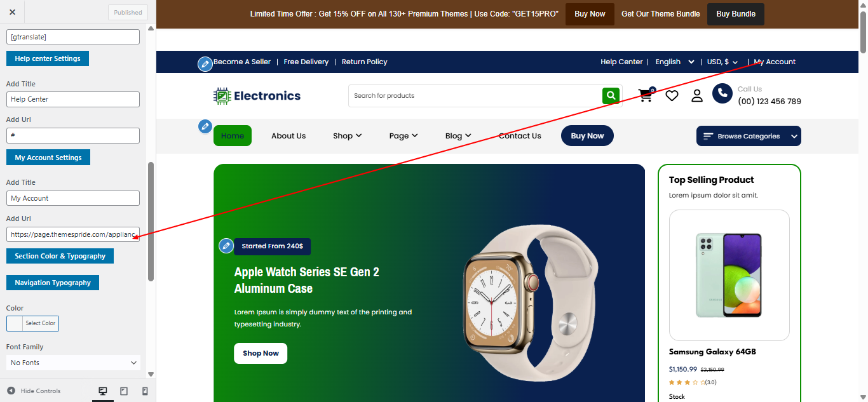The image size is (868, 402).
Task: Click the edit pencil beside Become A Seller
Action: (205, 64)
